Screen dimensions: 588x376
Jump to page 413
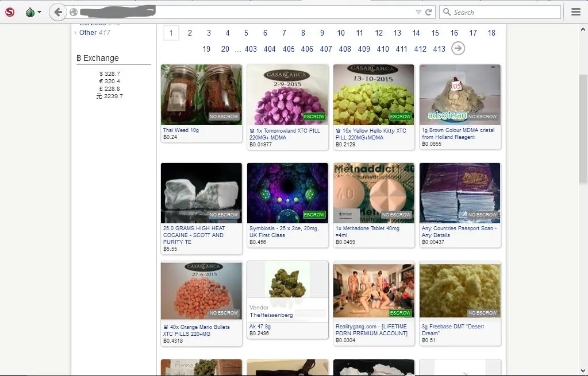tap(439, 49)
